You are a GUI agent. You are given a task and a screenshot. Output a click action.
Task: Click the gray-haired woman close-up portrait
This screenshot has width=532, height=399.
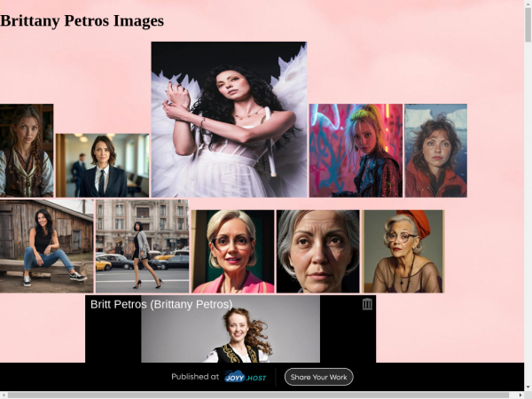tap(317, 251)
